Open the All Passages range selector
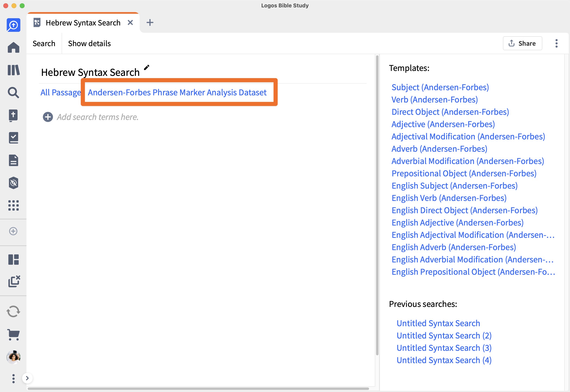 (x=61, y=92)
